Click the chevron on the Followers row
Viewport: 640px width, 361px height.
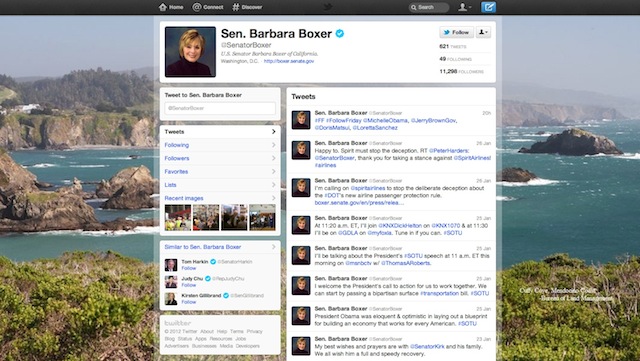[x=273, y=158]
